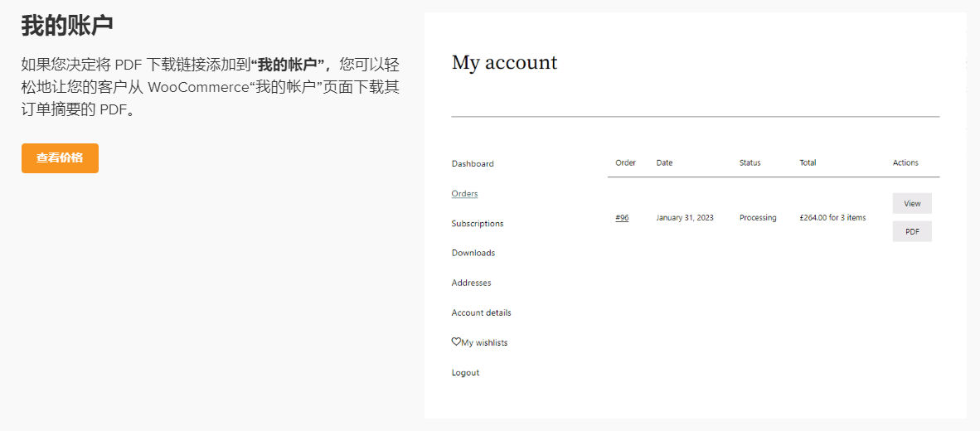Image resolution: width=980 pixels, height=431 pixels.
Task: Open the Downloads menu item
Action: [473, 253]
